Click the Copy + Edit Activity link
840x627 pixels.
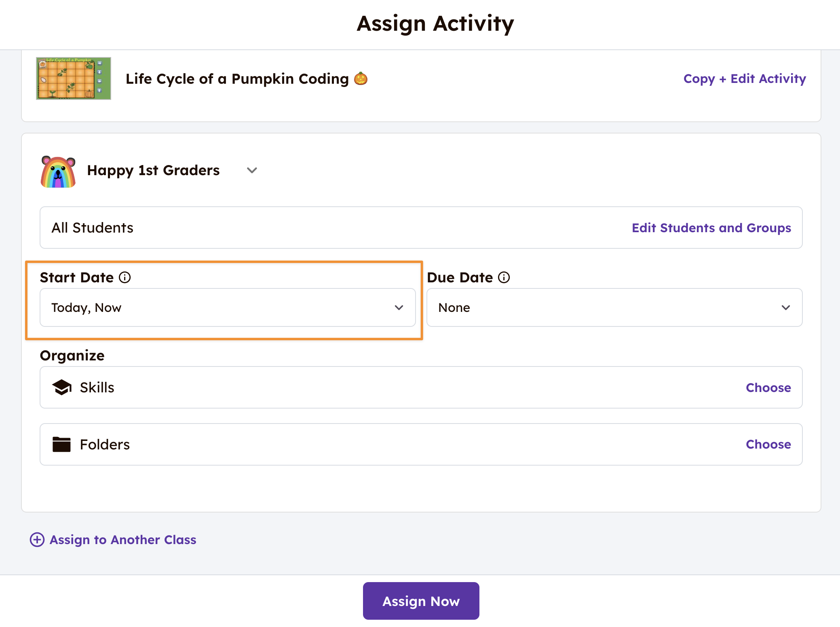pyautogui.click(x=745, y=78)
